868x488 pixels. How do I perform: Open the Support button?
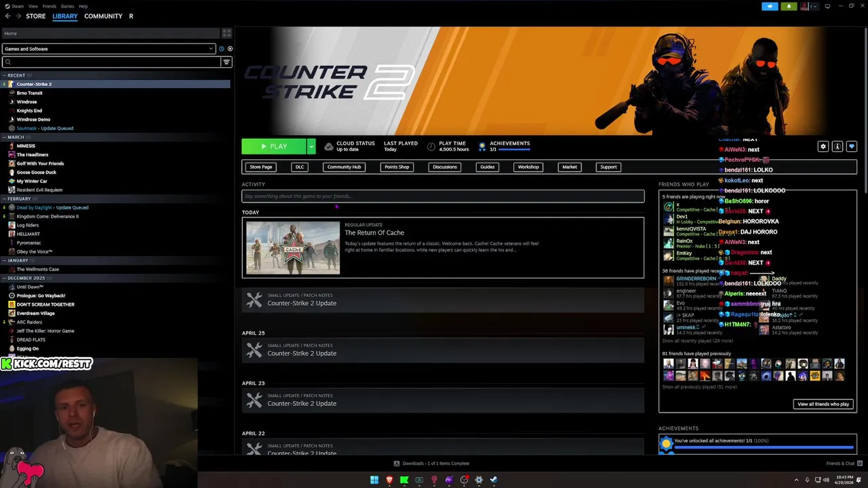pyautogui.click(x=608, y=167)
